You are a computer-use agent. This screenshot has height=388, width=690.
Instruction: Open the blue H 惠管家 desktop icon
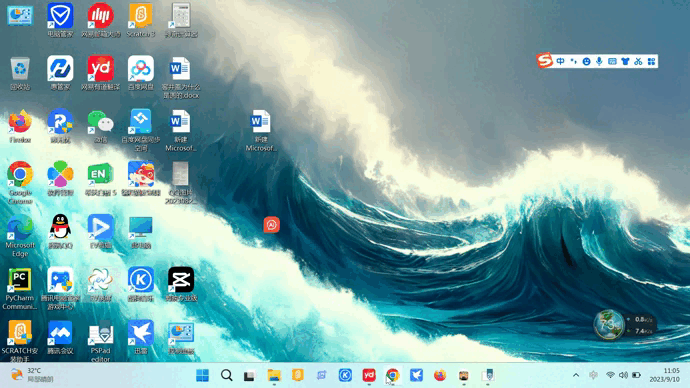60,69
